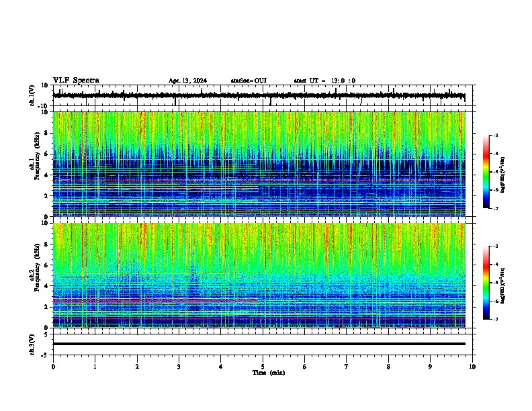Click the "-3" tick on the ch.2 colorbar

(495, 246)
